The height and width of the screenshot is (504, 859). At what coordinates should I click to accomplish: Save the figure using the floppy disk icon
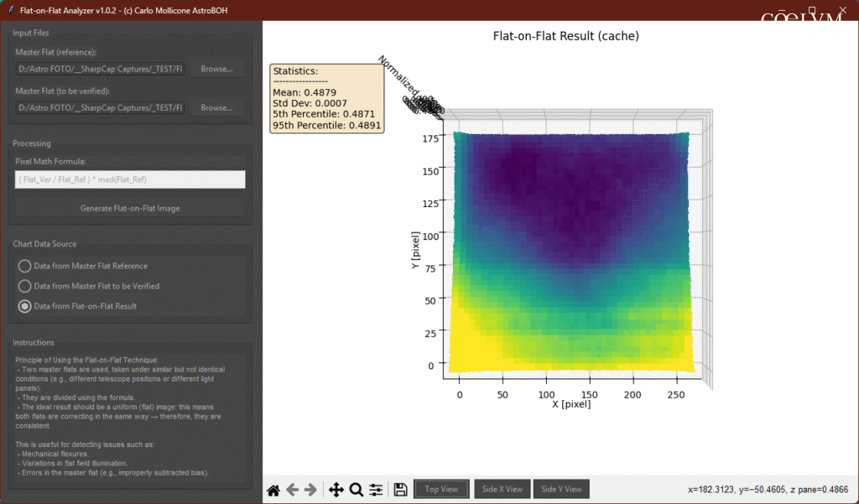pos(400,490)
